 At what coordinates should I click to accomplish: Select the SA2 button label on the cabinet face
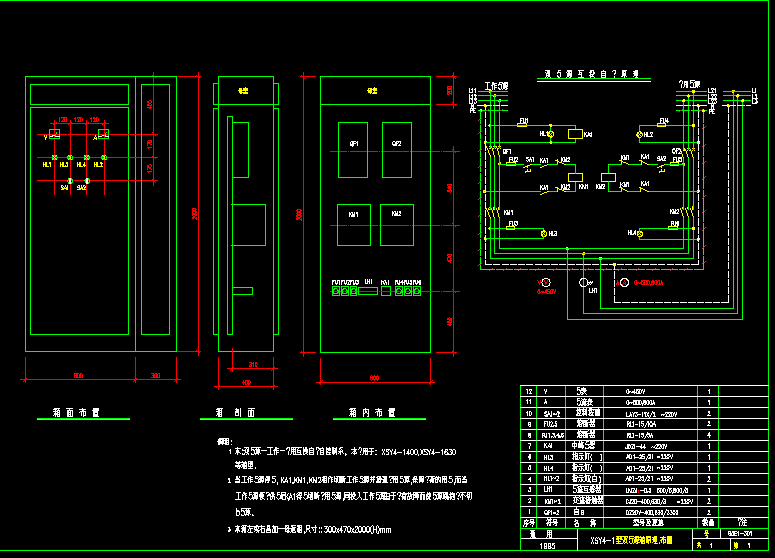click(82, 188)
